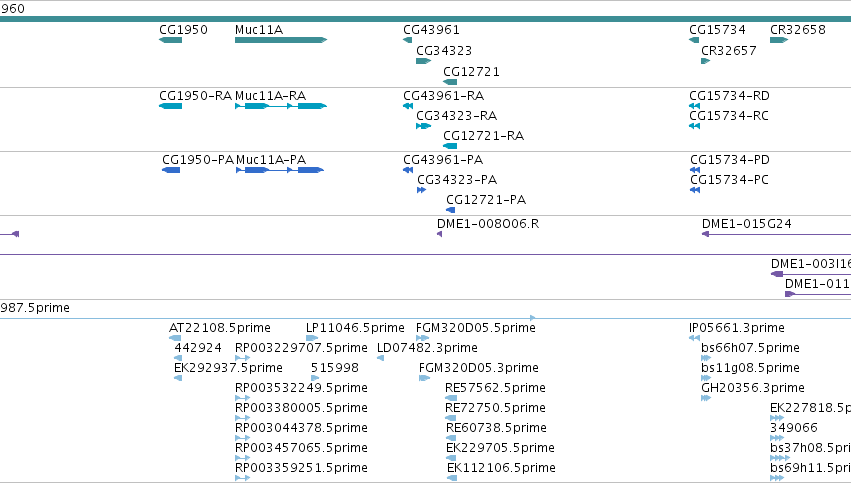Select the CG1950 gene label

(x=183, y=30)
